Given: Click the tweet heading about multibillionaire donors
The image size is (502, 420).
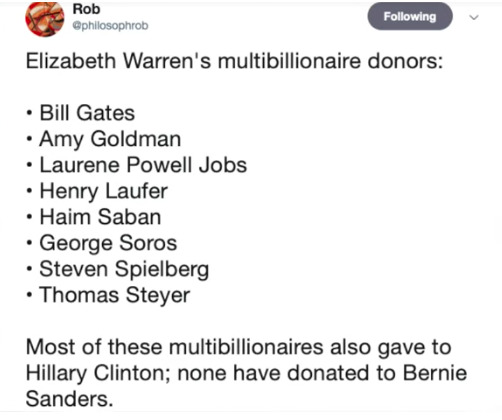Looking at the screenshot, I should pos(235,61).
